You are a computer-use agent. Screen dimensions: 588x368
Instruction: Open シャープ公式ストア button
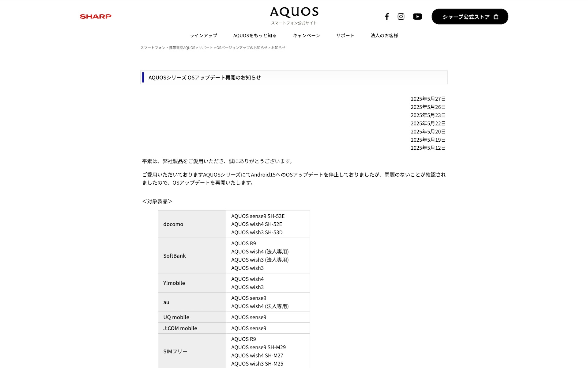pos(466,17)
